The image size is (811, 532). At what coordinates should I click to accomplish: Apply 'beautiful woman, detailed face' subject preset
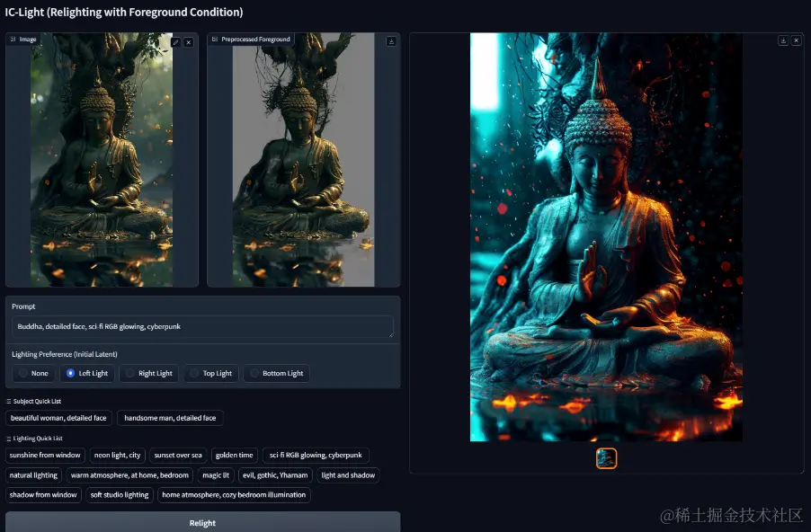58,418
